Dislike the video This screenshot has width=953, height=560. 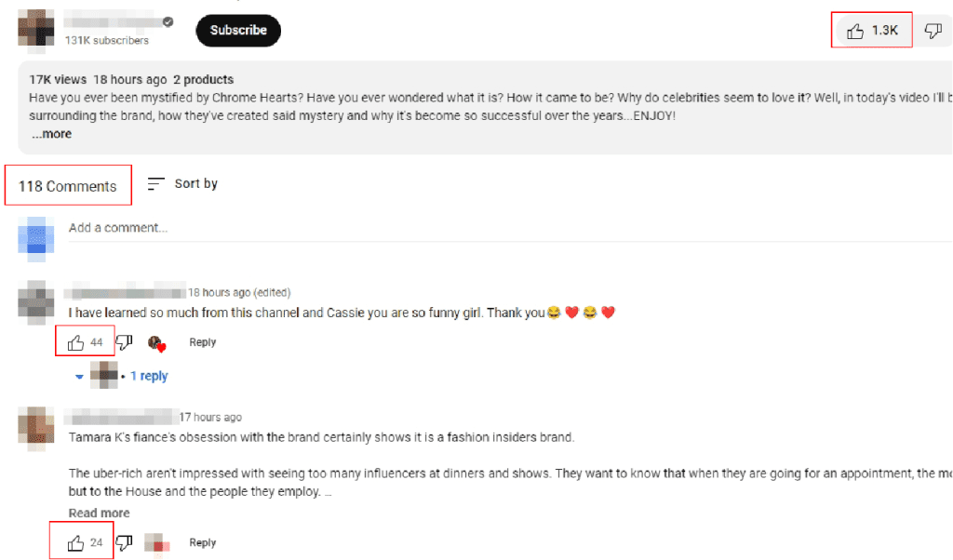click(933, 31)
